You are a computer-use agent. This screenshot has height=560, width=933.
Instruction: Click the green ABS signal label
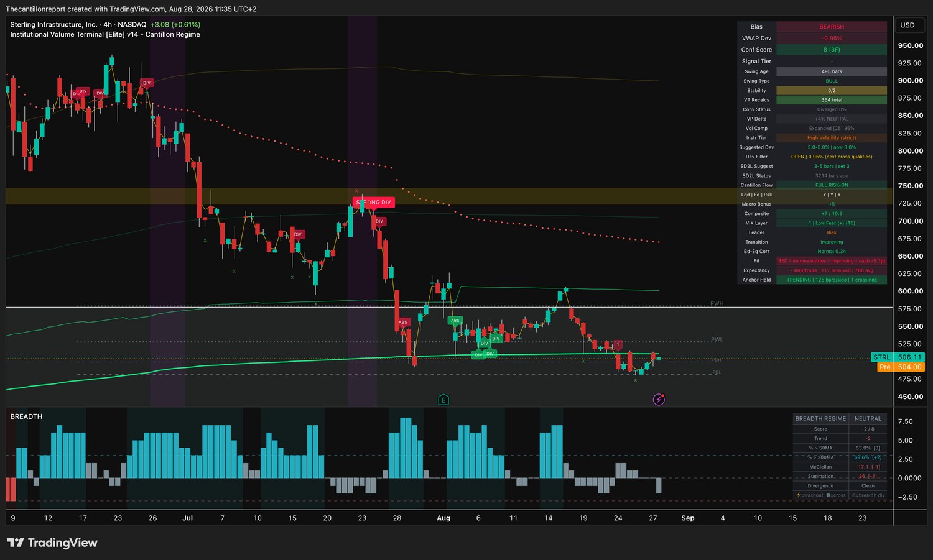(455, 321)
